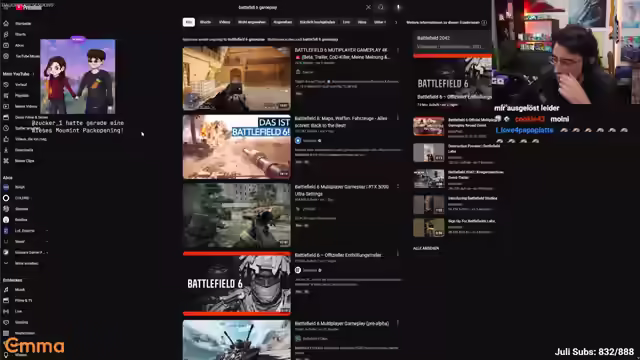Image resolution: width=640 pixels, height=360 pixels.
Task: Select the Shorts filter chip
Action: point(205,22)
